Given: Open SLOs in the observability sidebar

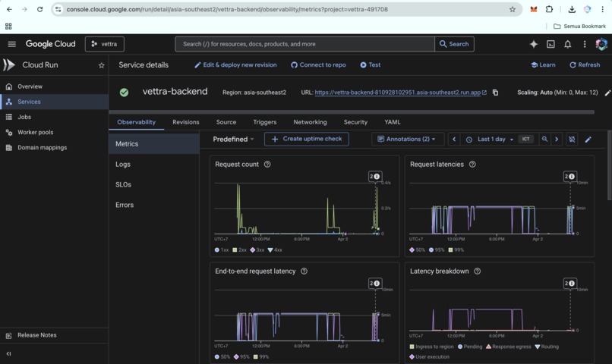Looking at the screenshot, I should click(154, 185).
